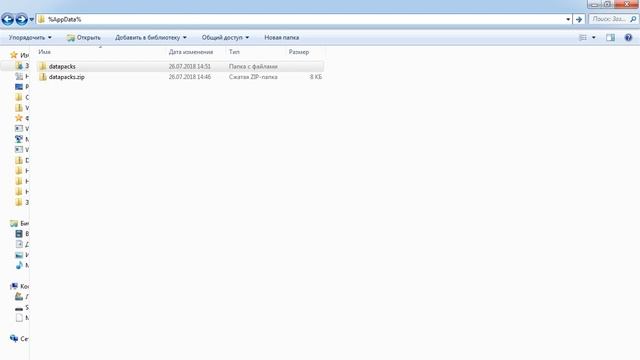640x360 pixels.
Task: Select Desktop in navigation pane
Action: [x=19, y=87]
